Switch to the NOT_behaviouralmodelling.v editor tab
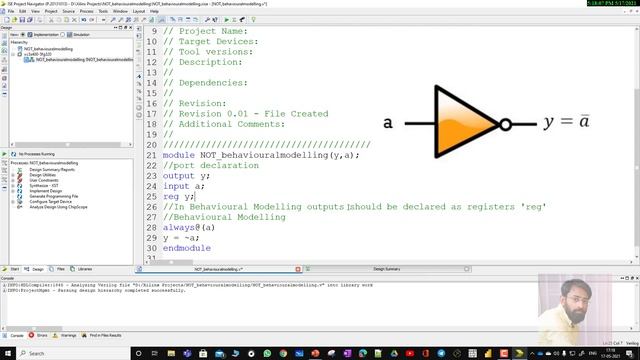 coord(218,269)
